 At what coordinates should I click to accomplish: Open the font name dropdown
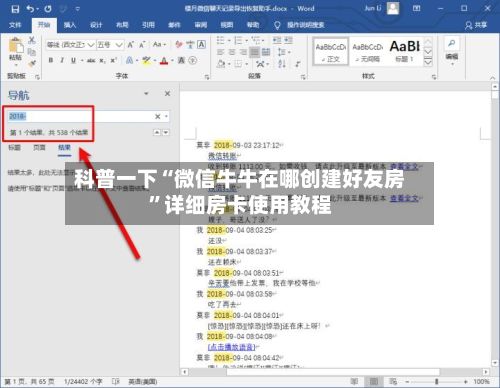tap(91, 45)
